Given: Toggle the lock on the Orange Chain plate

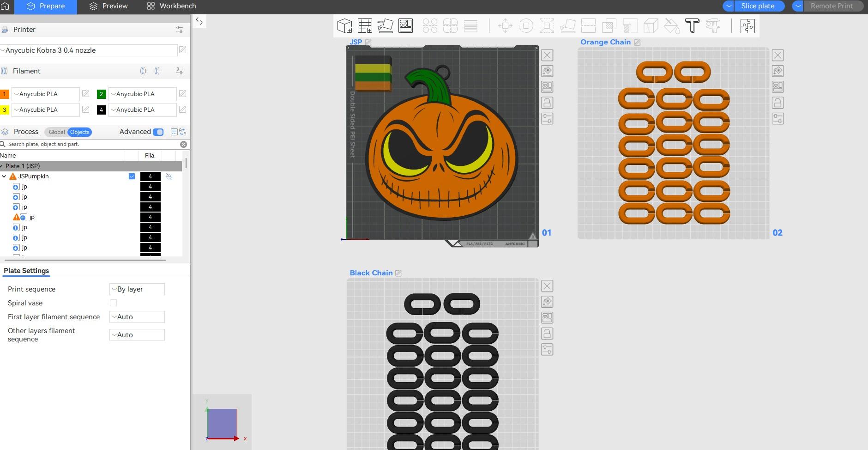Looking at the screenshot, I should 778,103.
